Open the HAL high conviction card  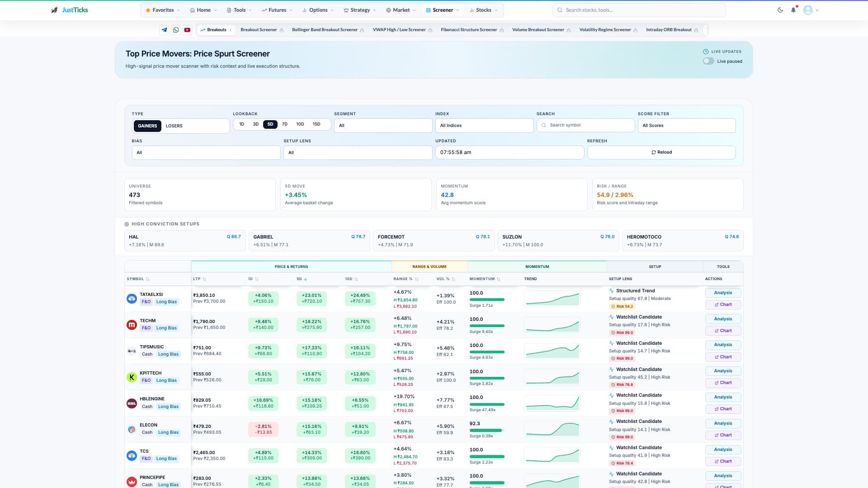coord(185,241)
